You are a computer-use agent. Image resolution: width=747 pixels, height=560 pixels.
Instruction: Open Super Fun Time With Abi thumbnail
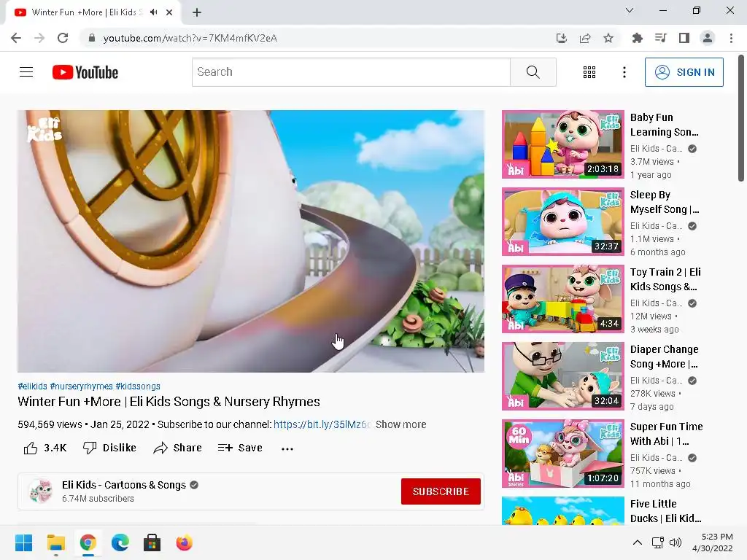pos(562,454)
